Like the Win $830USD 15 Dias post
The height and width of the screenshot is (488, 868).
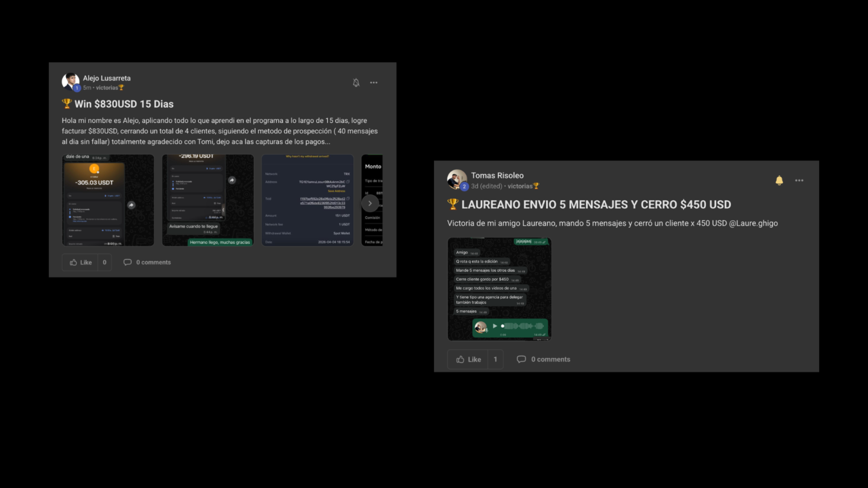(x=80, y=262)
